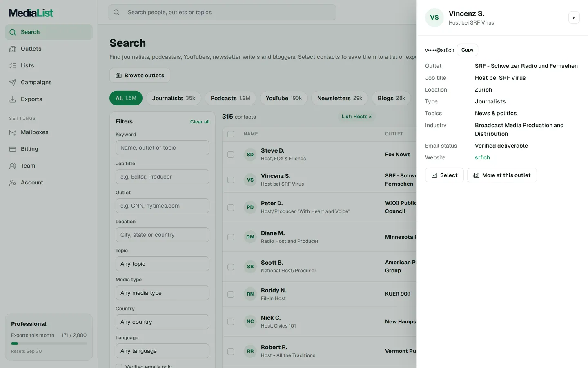
Task: Check the box for Roddy N.
Action: (x=231, y=294)
